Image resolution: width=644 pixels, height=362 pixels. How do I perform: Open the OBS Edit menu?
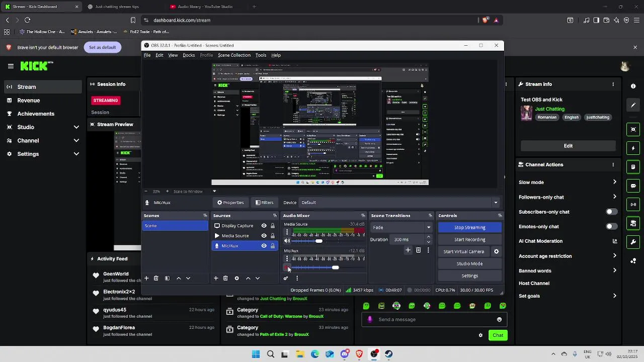tap(159, 55)
